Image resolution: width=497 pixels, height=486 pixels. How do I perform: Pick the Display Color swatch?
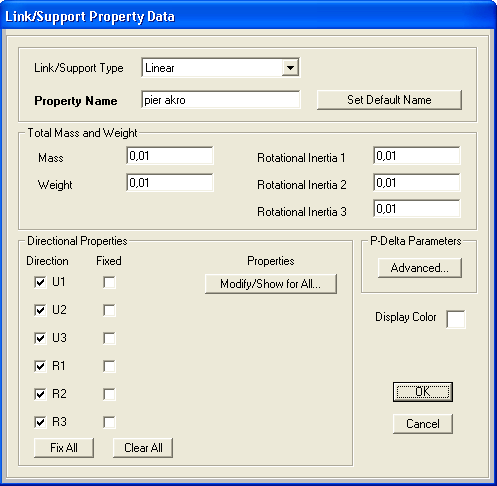coord(456,319)
